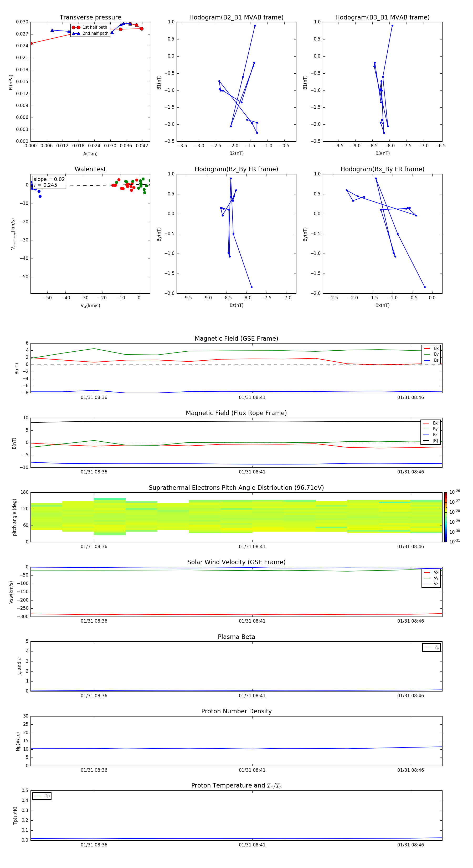Click the topmost point in B2_B1 hodogram
The width and height of the screenshot is (473, 868).
click(255, 26)
